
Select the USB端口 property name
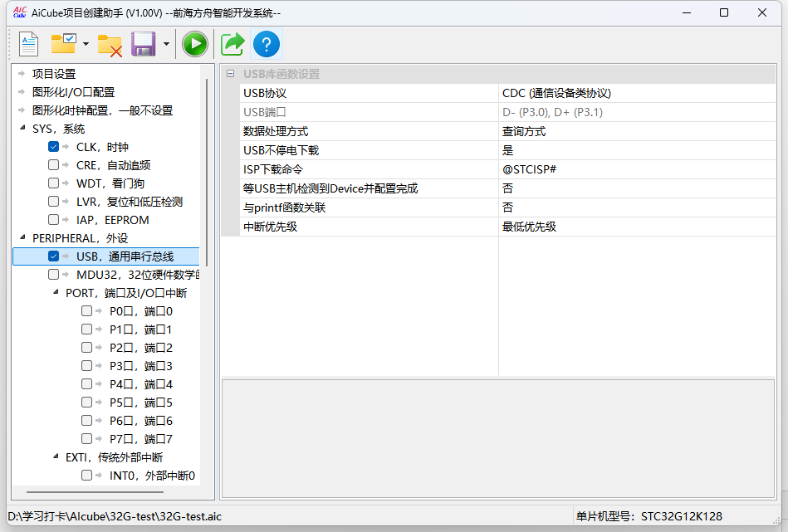265,112
